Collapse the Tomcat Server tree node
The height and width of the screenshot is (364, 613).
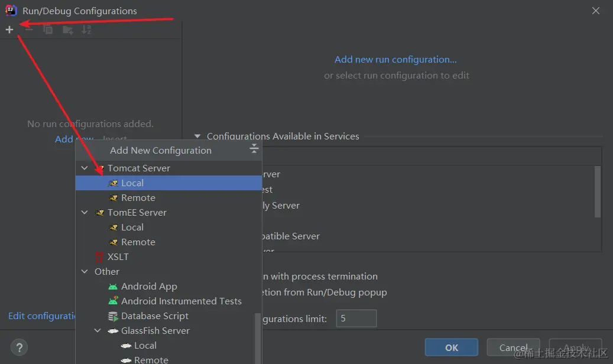coord(85,168)
